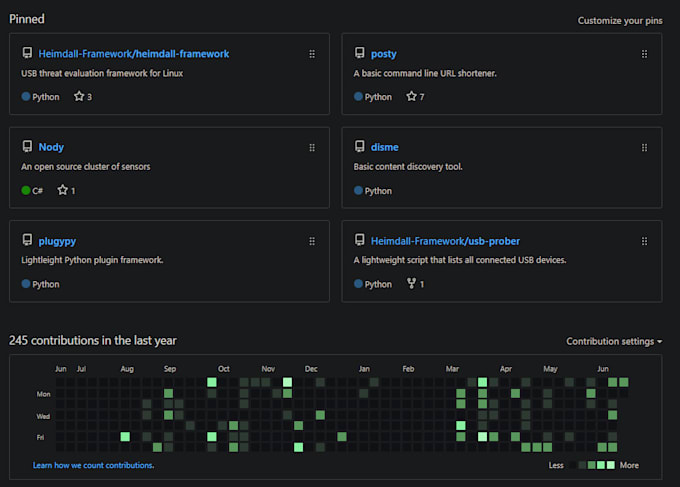The height and width of the screenshot is (487, 680).
Task: Click the star icon on heimdall-framework card
Action: click(79, 97)
